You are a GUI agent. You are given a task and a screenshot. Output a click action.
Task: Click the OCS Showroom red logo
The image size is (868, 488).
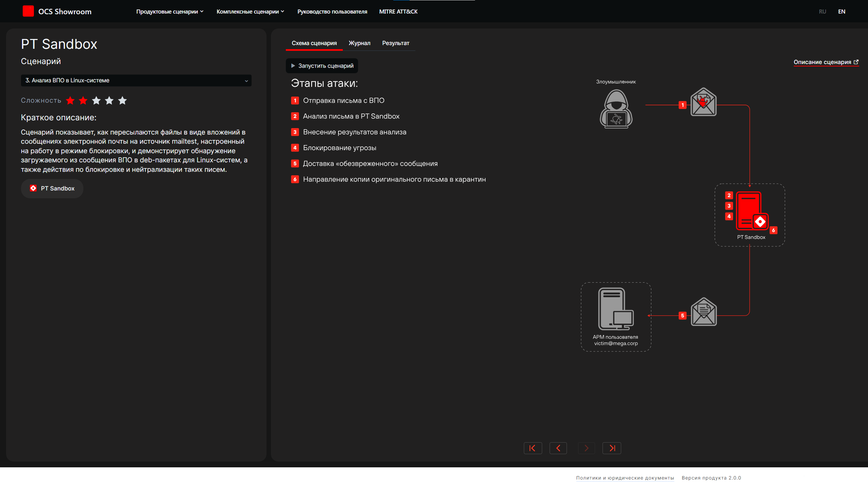tap(28, 11)
